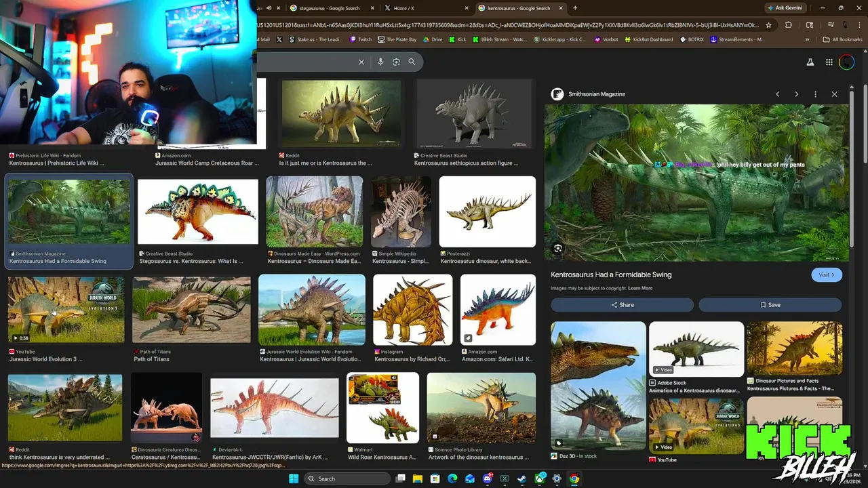868x488 pixels.
Task: Bookmark this page with star icon
Action: point(768,25)
